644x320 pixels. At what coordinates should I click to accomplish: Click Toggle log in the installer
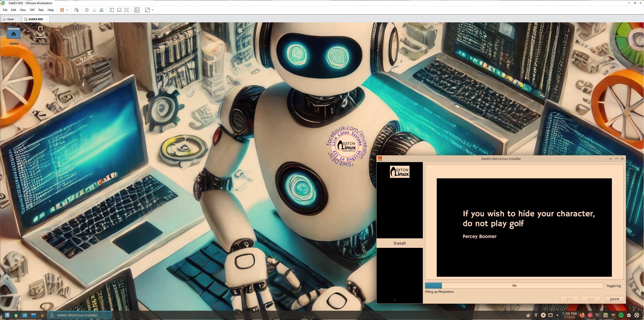coord(614,286)
